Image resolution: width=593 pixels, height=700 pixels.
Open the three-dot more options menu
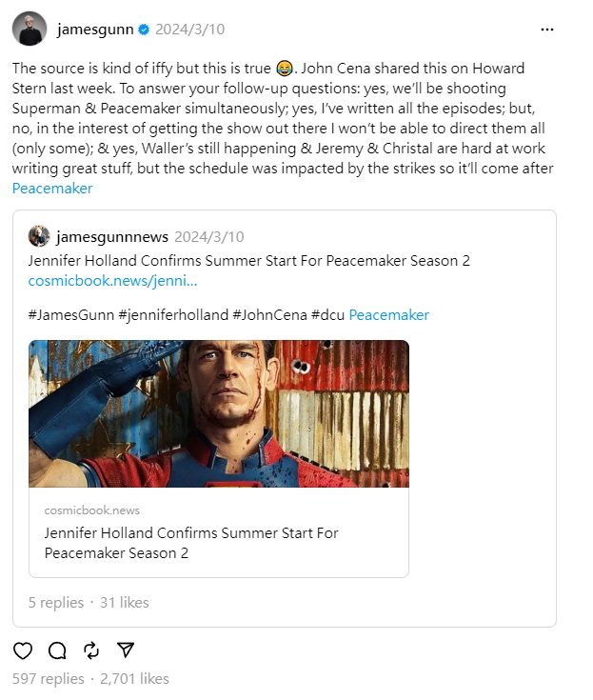coord(547,30)
